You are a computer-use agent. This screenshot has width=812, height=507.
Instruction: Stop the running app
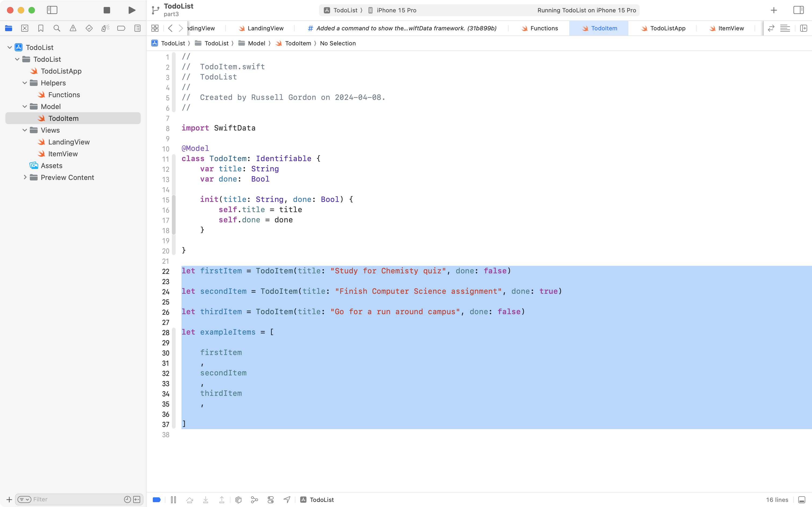coord(106,10)
